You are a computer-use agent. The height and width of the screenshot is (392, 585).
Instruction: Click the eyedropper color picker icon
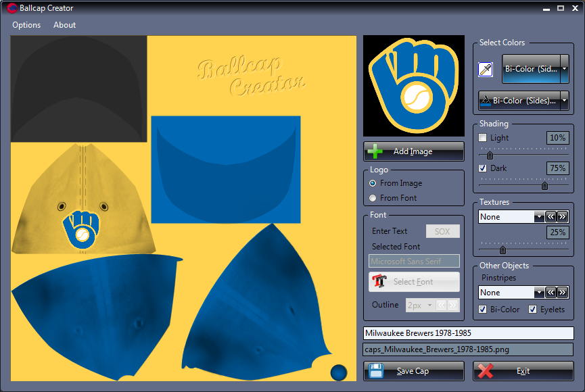(x=486, y=69)
